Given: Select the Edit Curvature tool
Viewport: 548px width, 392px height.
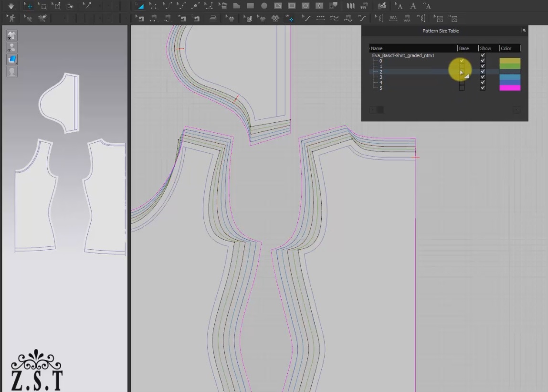Looking at the screenshot, I should tap(167, 6).
